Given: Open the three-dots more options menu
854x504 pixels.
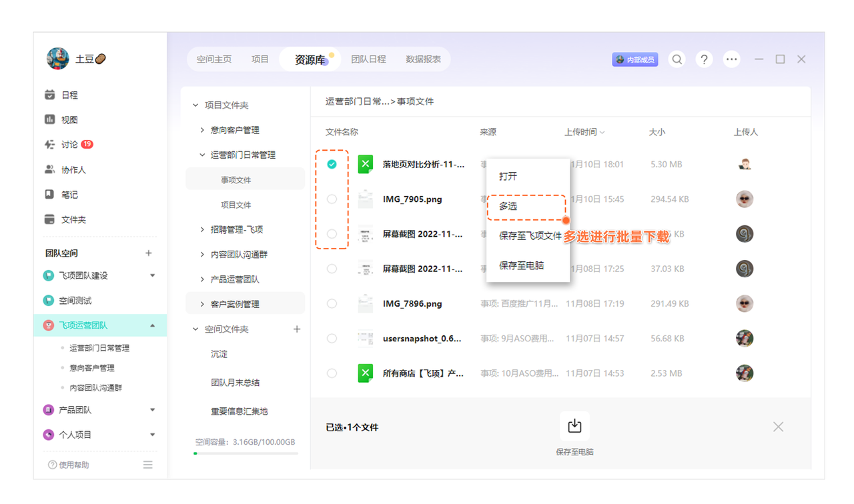Looking at the screenshot, I should coord(732,59).
